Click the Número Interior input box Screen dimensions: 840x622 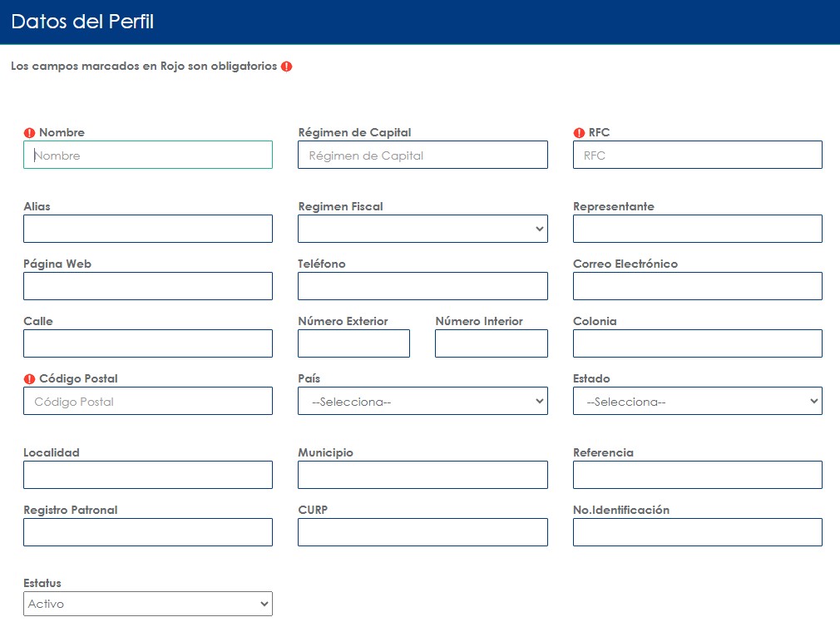point(491,343)
